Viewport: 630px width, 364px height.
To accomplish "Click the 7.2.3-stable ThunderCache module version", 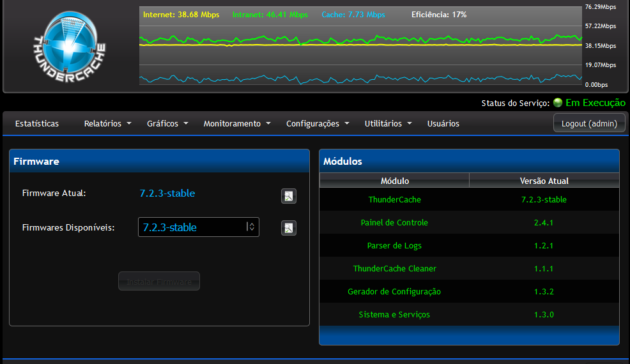I will pos(544,199).
